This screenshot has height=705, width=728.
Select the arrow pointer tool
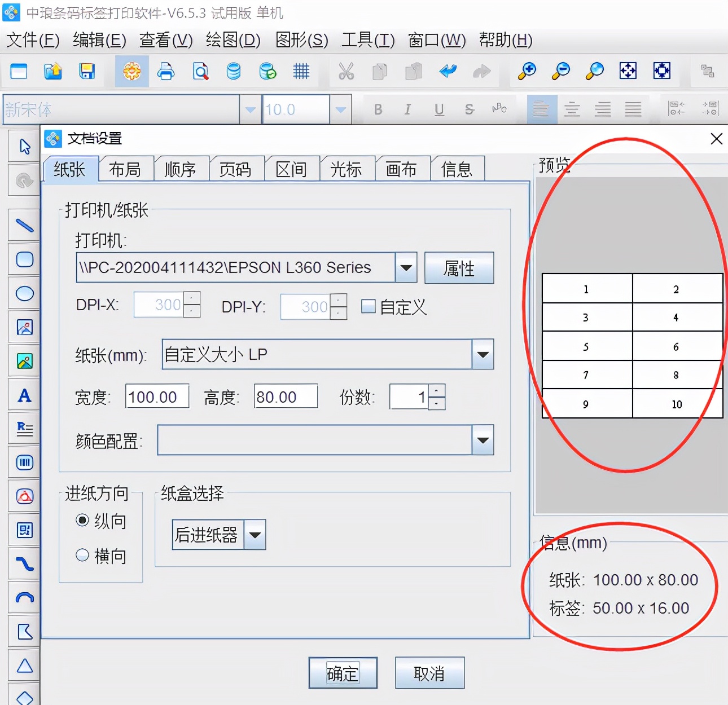pyautogui.click(x=24, y=147)
